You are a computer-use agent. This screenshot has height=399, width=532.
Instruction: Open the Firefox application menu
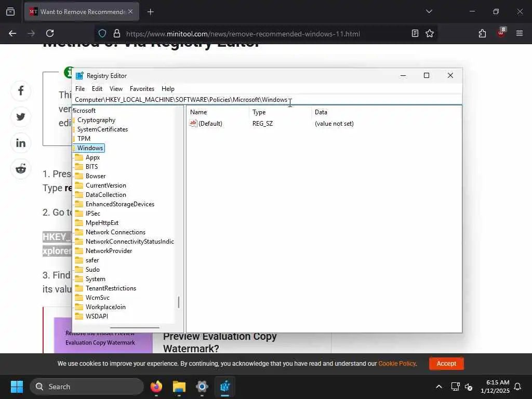pyautogui.click(x=519, y=33)
